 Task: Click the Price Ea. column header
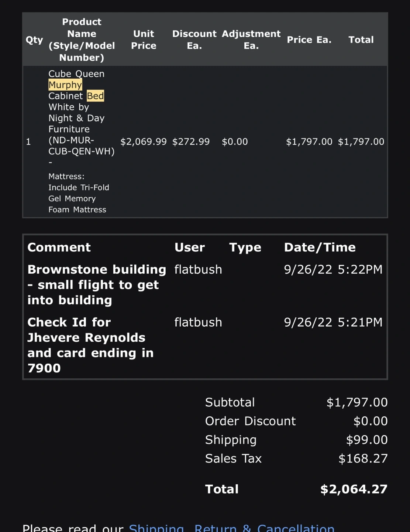pos(309,40)
